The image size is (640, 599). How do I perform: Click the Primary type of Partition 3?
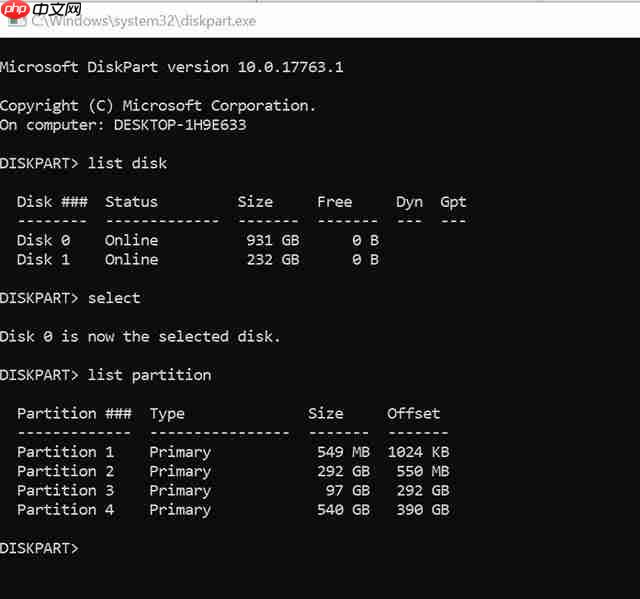click(180, 491)
